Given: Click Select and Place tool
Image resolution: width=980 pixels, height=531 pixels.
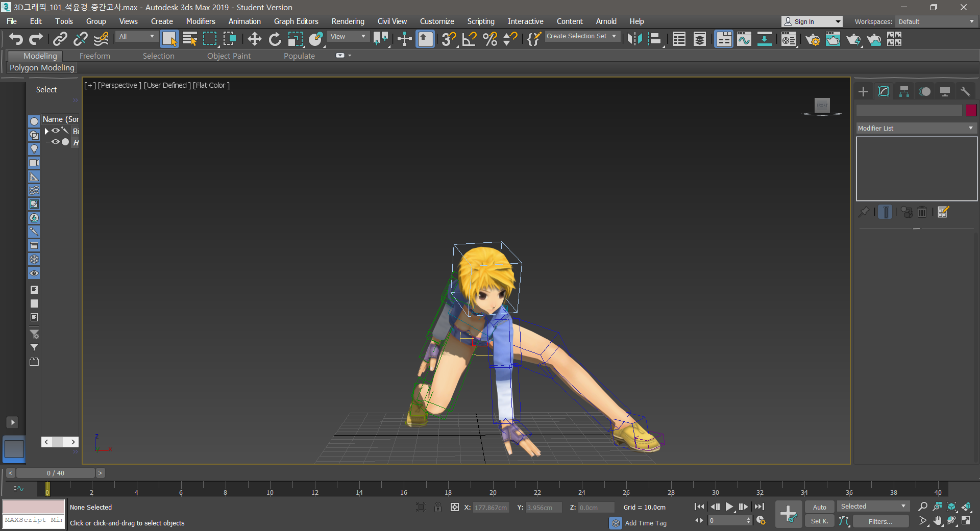Looking at the screenshot, I should pyautogui.click(x=316, y=39).
